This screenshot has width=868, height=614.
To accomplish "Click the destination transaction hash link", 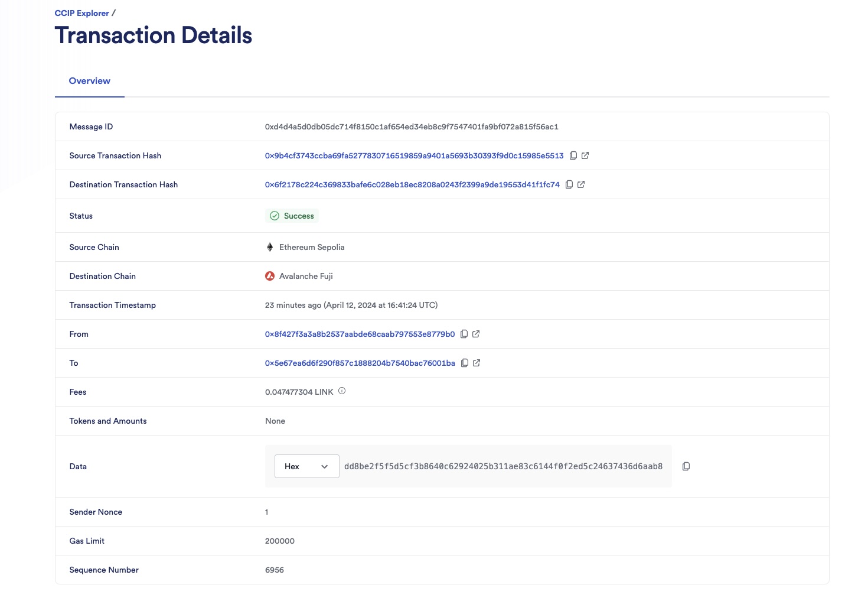I will [412, 184].
